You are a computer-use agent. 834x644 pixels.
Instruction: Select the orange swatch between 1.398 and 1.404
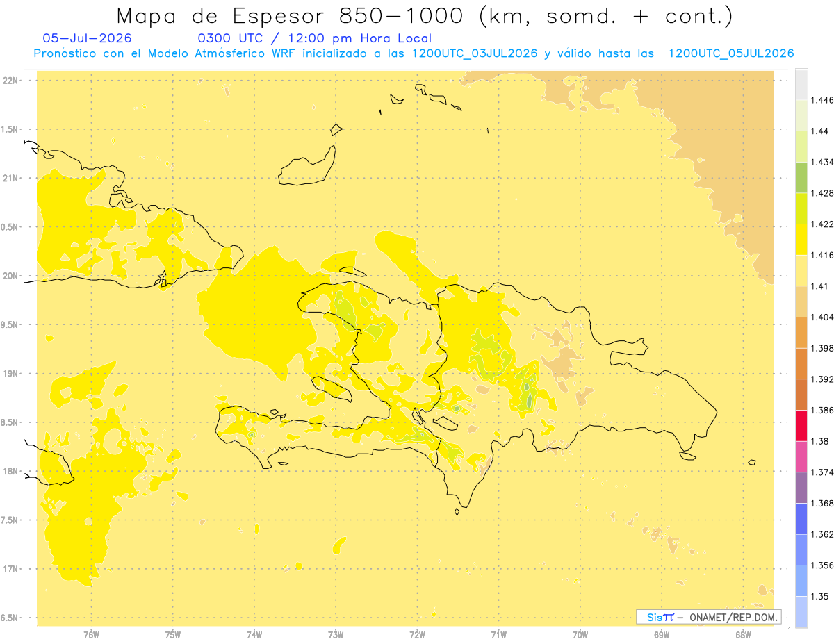pos(801,333)
